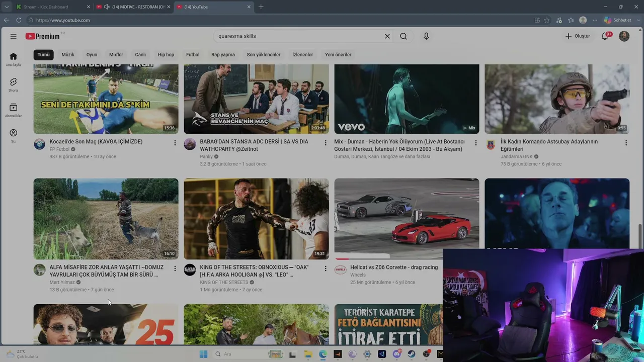Open Mert Yılmaz channel avatar
This screenshot has height=362, width=644.
click(39, 270)
